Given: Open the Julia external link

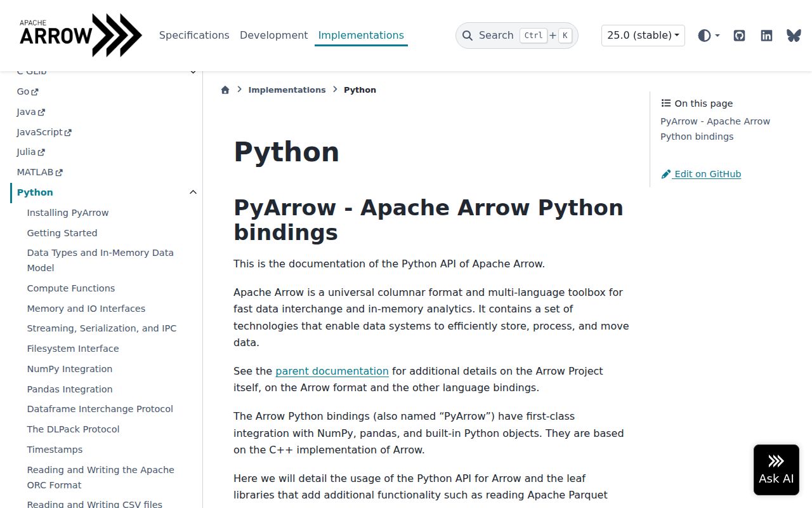Looking at the screenshot, I should (x=30, y=152).
